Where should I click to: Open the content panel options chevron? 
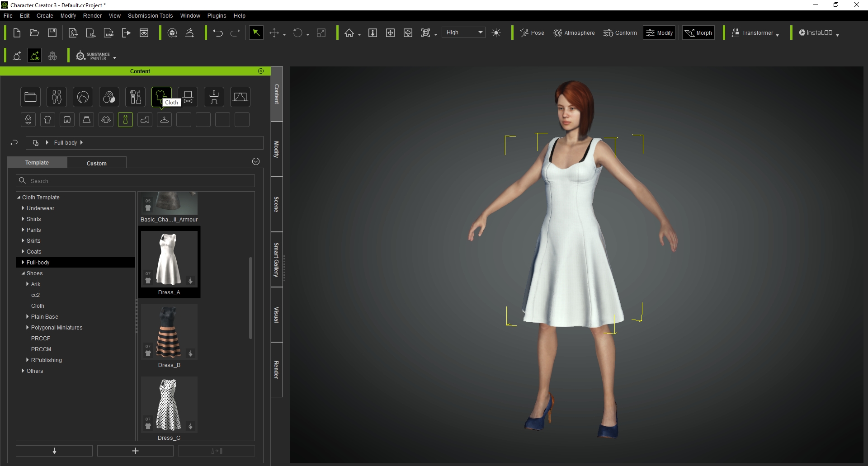point(256,161)
